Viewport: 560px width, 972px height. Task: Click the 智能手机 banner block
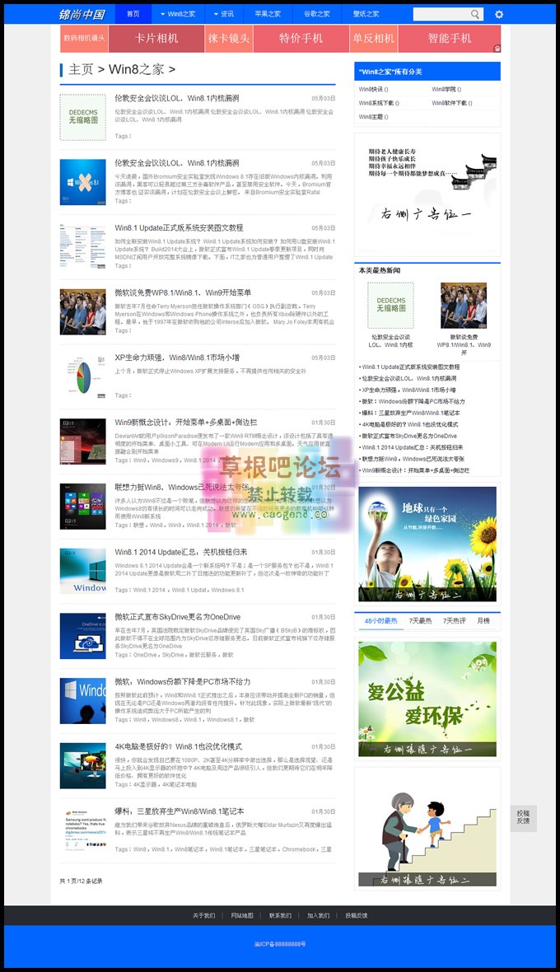click(449, 39)
